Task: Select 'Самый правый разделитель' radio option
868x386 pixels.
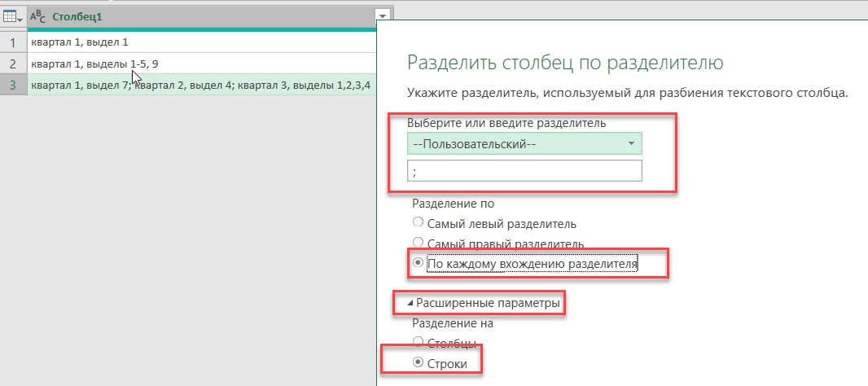Action: pos(418,243)
